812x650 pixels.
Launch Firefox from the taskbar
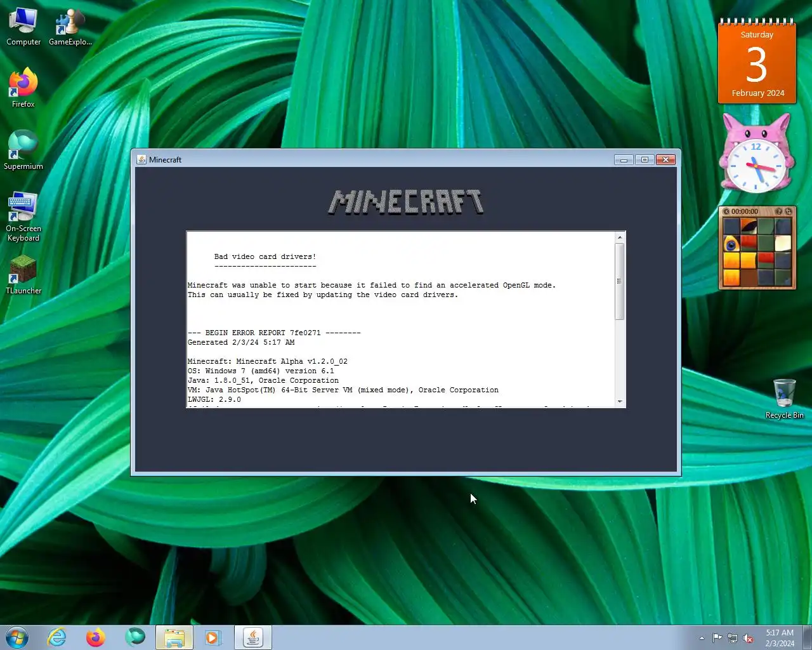(x=96, y=637)
